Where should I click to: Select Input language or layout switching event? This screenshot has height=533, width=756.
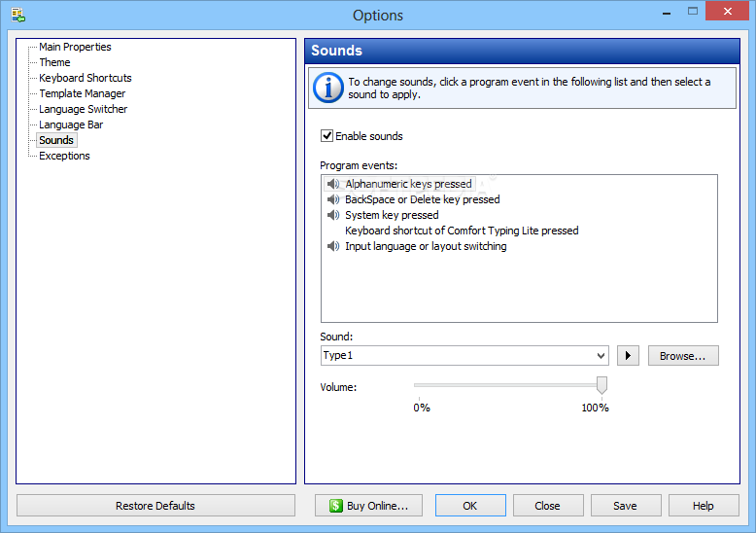click(x=426, y=246)
